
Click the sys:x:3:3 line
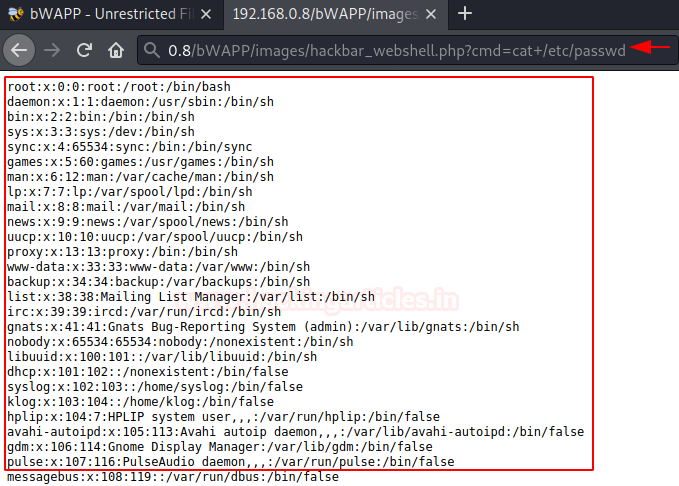[101, 132]
